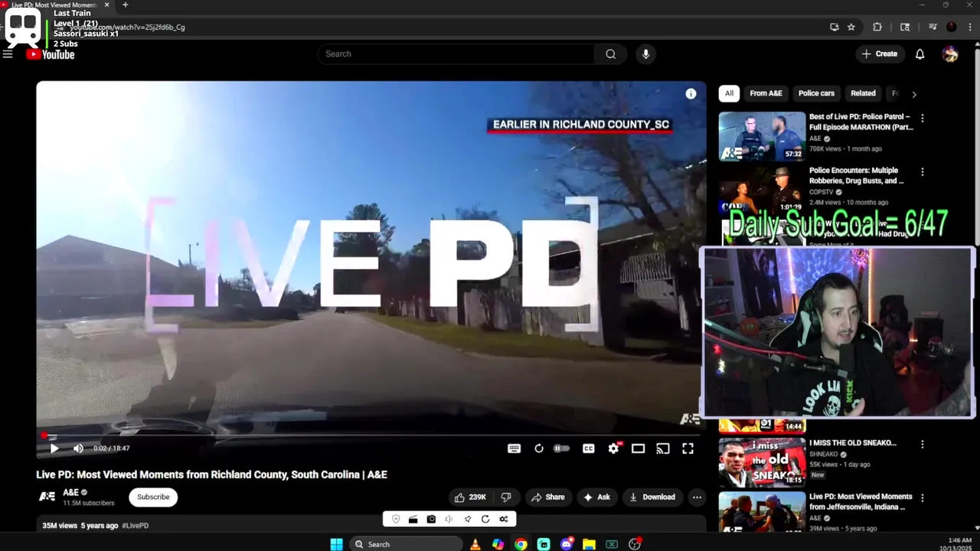Viewport: 980px width, 551px height.
Task: Open Live PD Jeffersonville, Indiana video title
Action: click(x=861, y=502)
